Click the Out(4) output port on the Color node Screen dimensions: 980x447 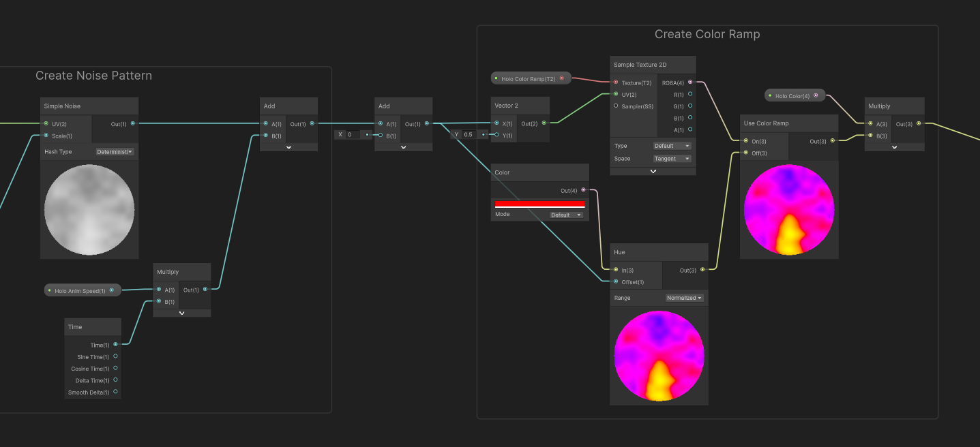tap(583, 190)
